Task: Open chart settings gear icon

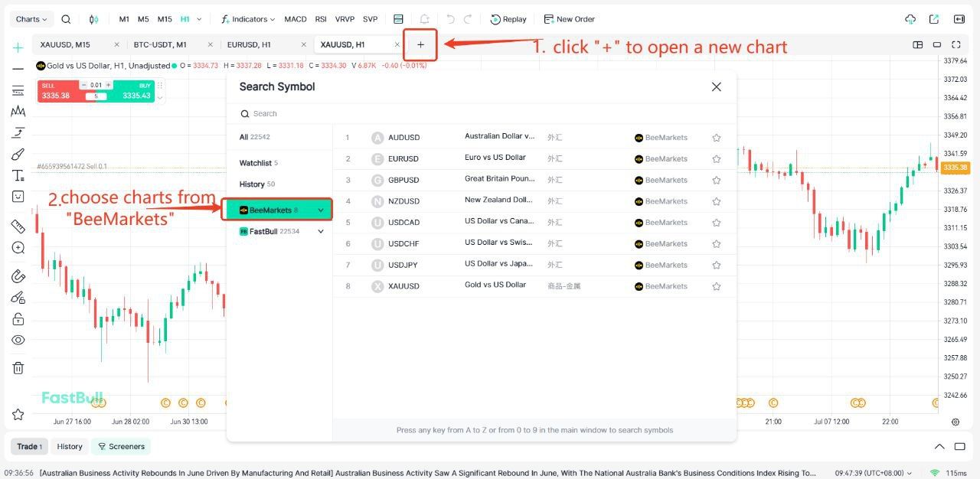Action: point(955,422)
